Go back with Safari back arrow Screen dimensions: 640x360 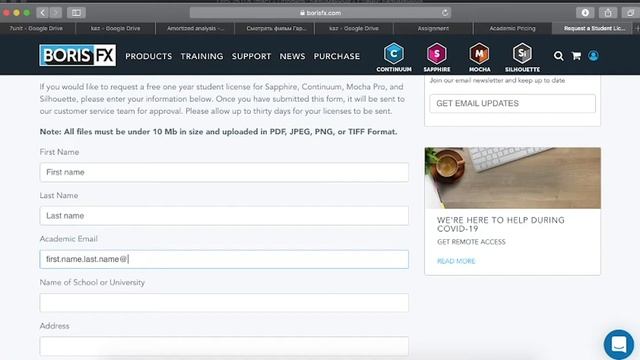point(42,13)
